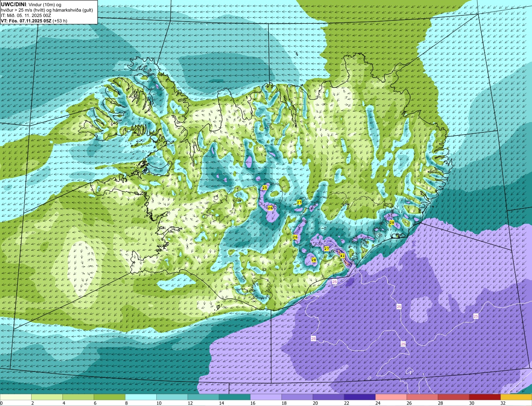Click the legend scale label '2'
Screen dimensions: 532x406
point(32,404)
